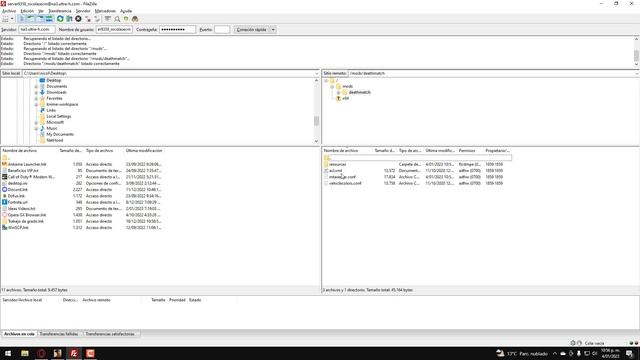Open the Site Manager dropdown arrow
The image size is (640, 360).
(x=12, y=19)
